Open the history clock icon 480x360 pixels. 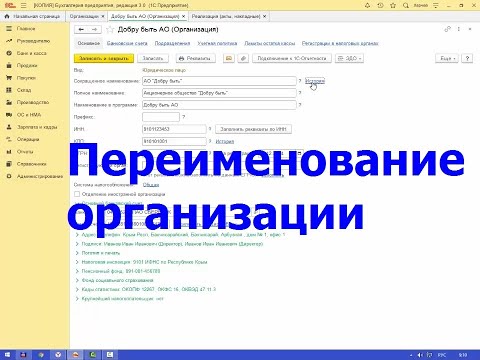(380, 5)
